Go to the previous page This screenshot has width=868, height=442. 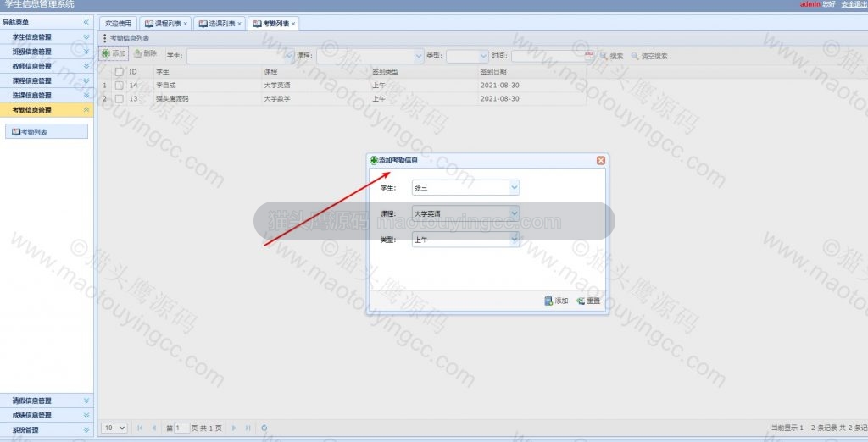pyautogui.click(x=154, y=428)
